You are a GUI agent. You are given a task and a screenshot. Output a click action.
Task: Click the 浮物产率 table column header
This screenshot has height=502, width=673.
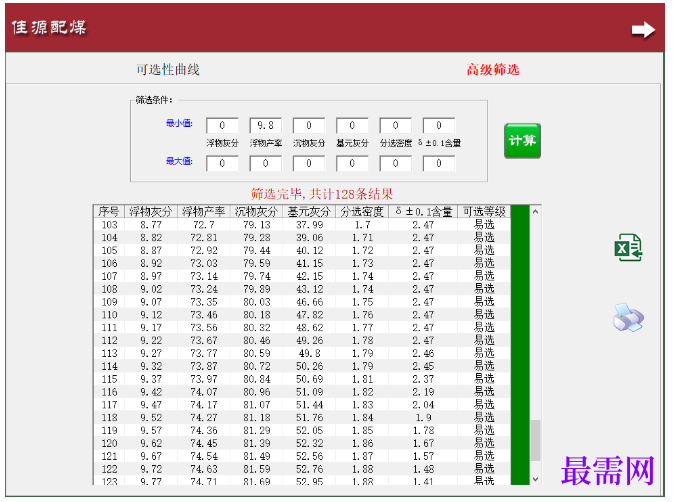pyautogui.click(x=203, y=212)
